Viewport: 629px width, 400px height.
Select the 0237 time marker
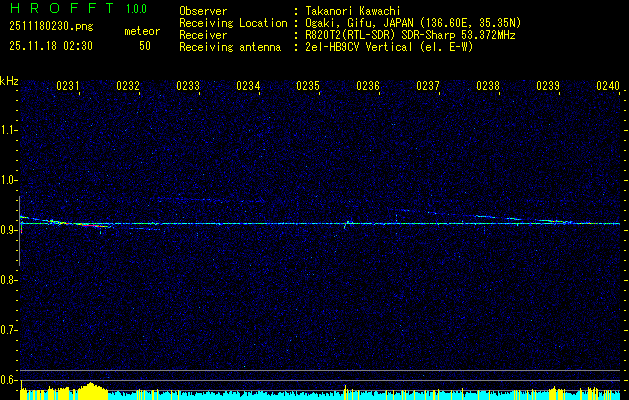(x=428, y=87)
